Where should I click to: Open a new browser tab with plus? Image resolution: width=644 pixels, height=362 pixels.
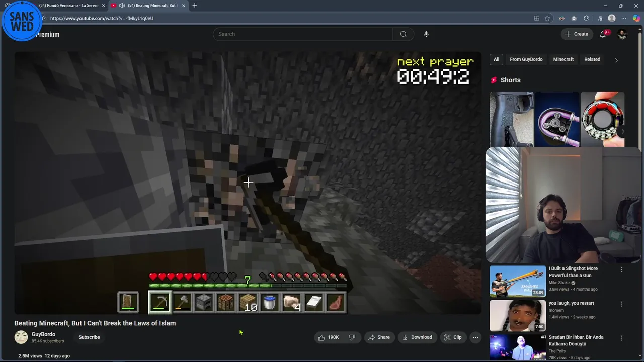[x=195, y=6]
